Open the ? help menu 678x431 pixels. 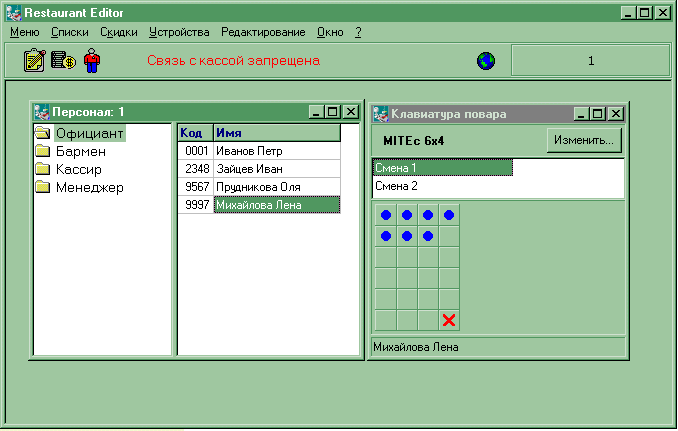pyautogui.click(x=358, y=32)
